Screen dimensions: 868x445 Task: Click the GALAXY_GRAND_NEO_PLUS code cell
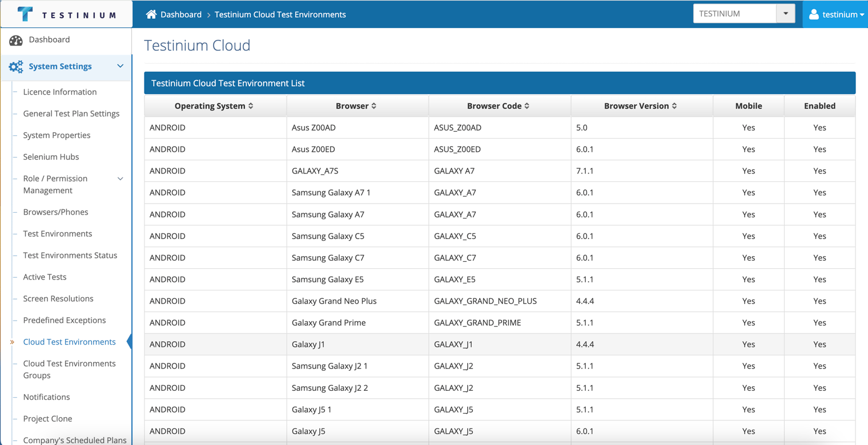pos(500,301)
